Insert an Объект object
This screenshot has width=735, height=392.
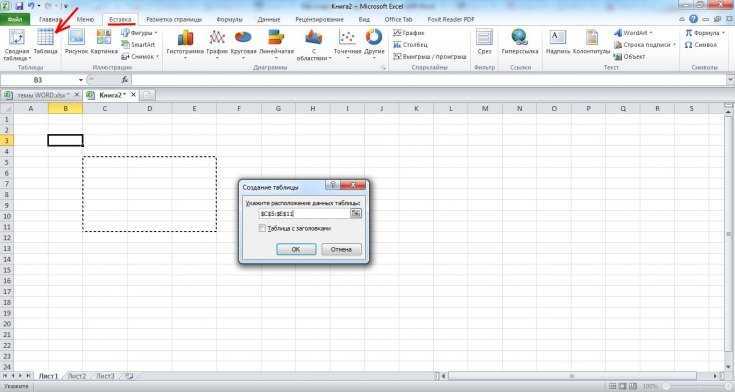coord(630,56)
